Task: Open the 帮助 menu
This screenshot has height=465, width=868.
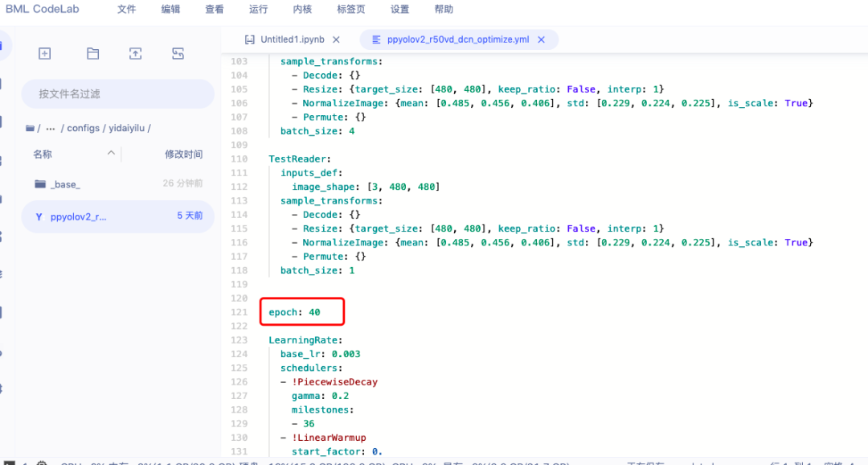Action: pos(444,10)
